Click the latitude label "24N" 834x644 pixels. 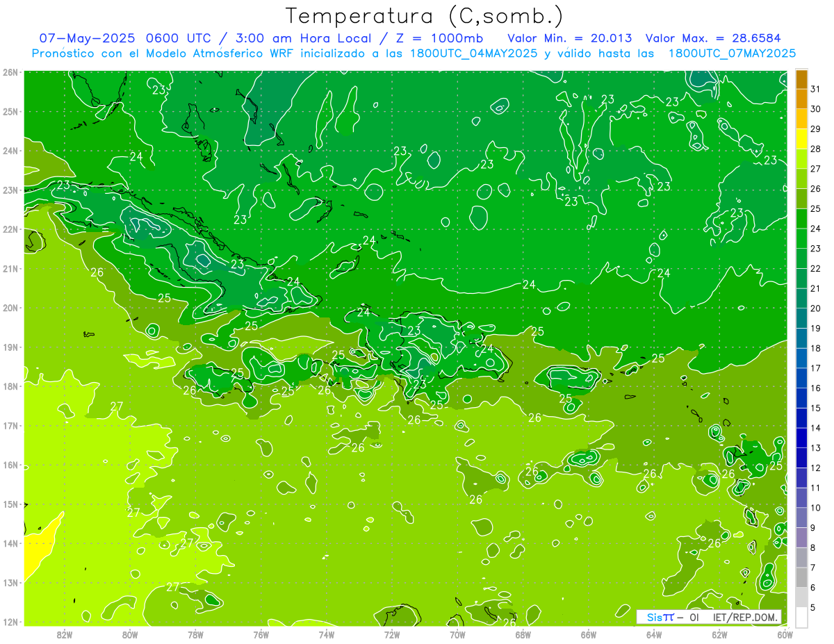pyautogui.click(x=11, y=151)
